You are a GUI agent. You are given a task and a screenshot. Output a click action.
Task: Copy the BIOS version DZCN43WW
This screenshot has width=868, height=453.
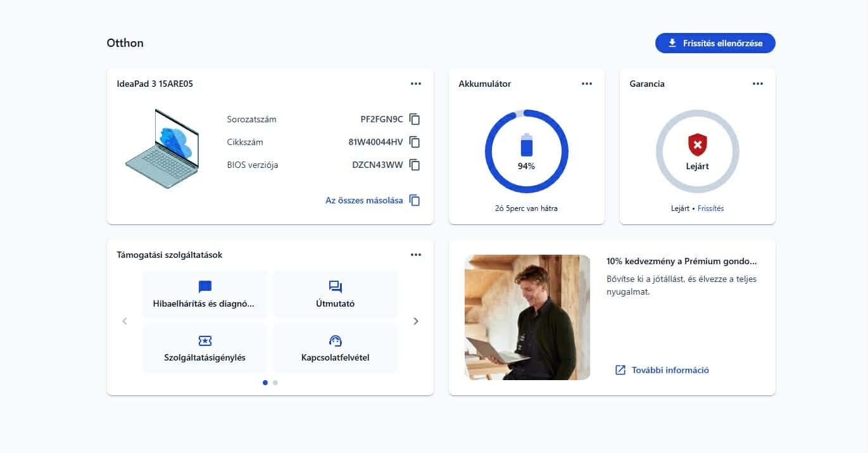415,165
